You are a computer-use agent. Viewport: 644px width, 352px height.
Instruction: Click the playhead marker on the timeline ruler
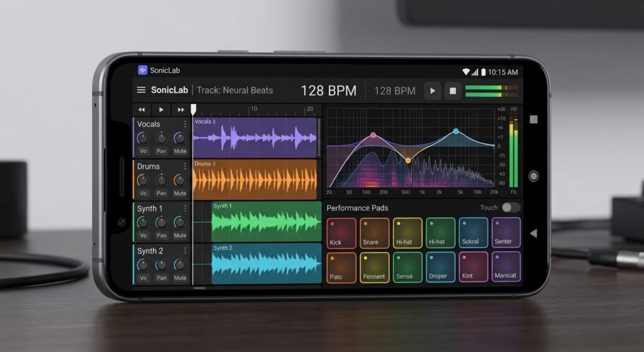click(x=194, y=109)
